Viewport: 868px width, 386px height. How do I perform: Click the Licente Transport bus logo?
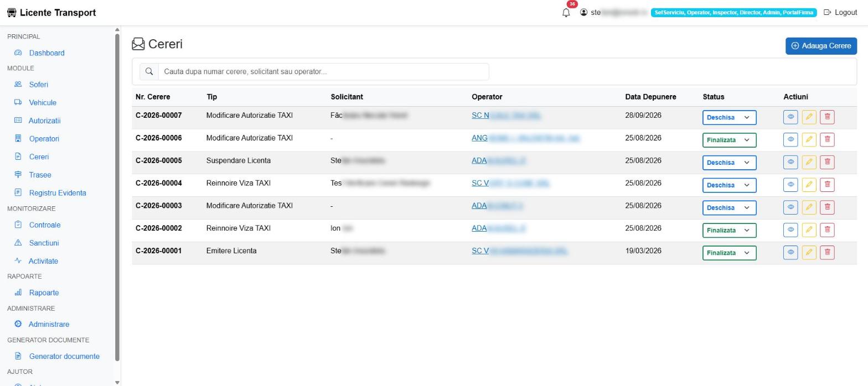12,13
